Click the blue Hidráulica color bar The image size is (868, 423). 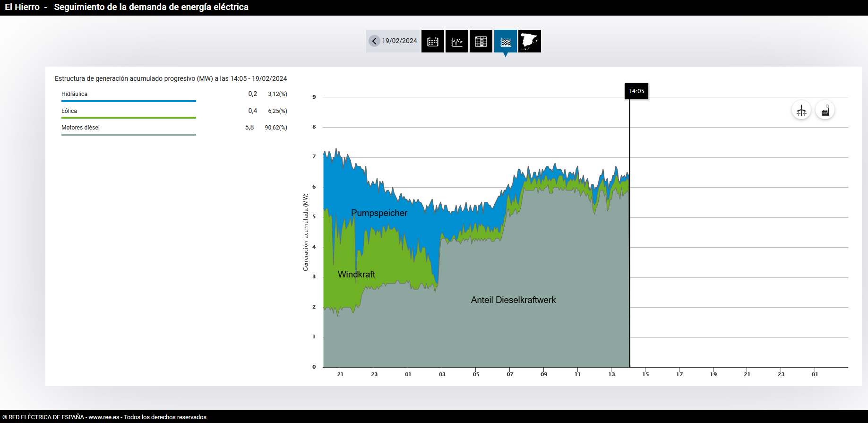point(129,101)
